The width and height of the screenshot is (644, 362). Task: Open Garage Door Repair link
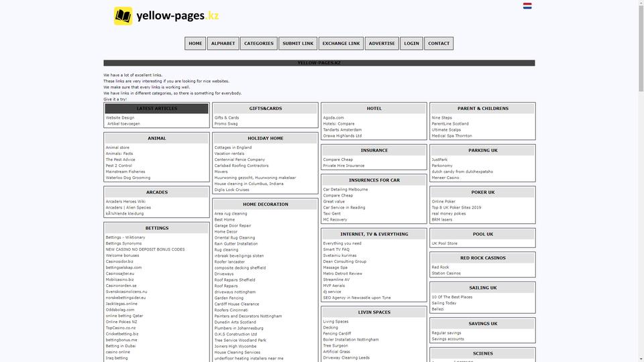[233, 226]
